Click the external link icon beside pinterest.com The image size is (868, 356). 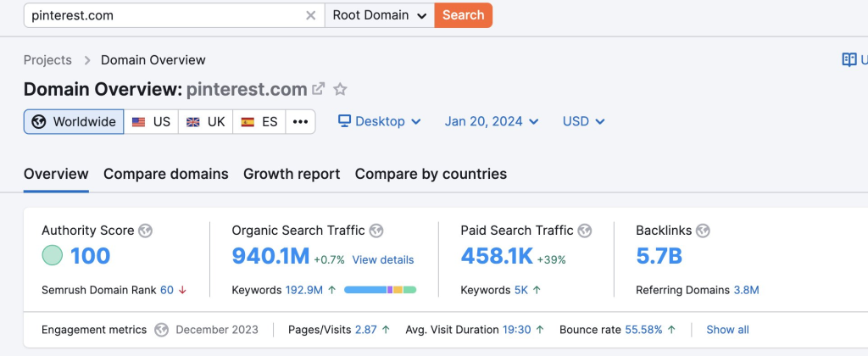(x=319, y=89)
